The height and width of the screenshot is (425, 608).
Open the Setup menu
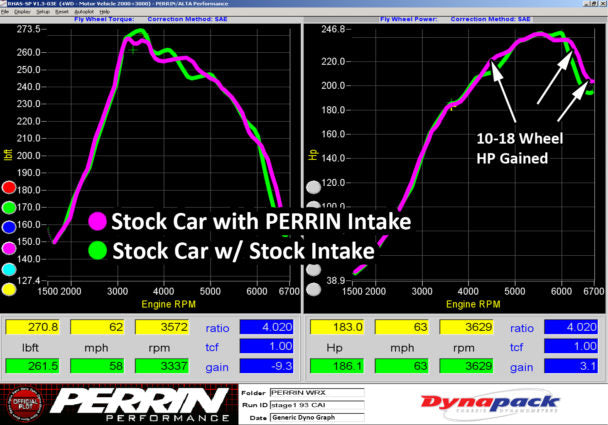click(x=44, y=11)
